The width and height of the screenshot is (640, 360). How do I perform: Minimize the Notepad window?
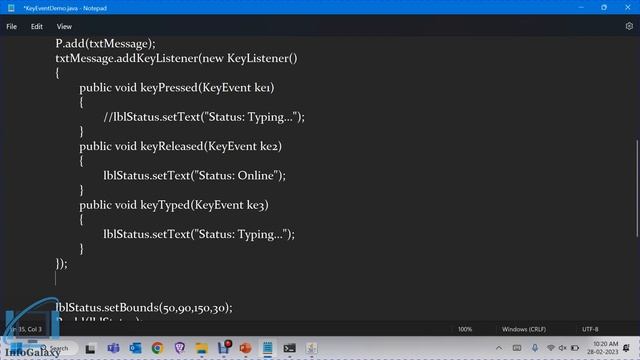(x=581, y=7)
